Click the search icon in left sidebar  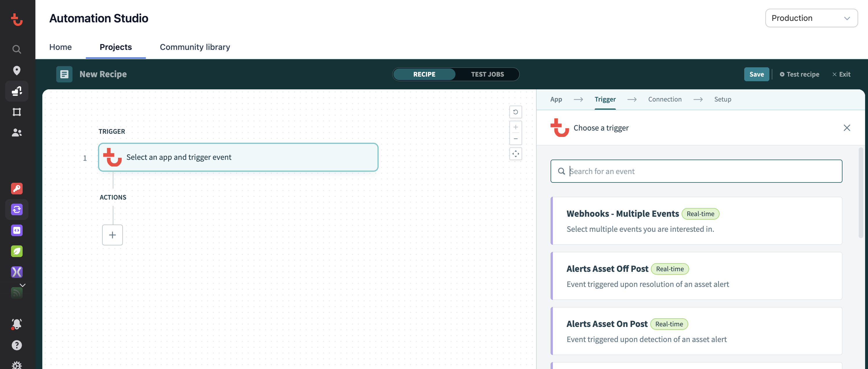point(17,49)
